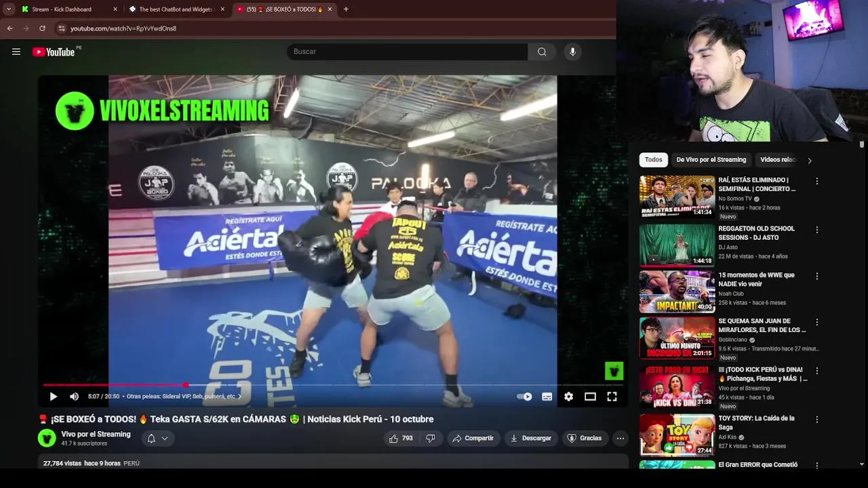Click the URL address bar
Viewport: 868px width, 488px height.
[332, 28]
